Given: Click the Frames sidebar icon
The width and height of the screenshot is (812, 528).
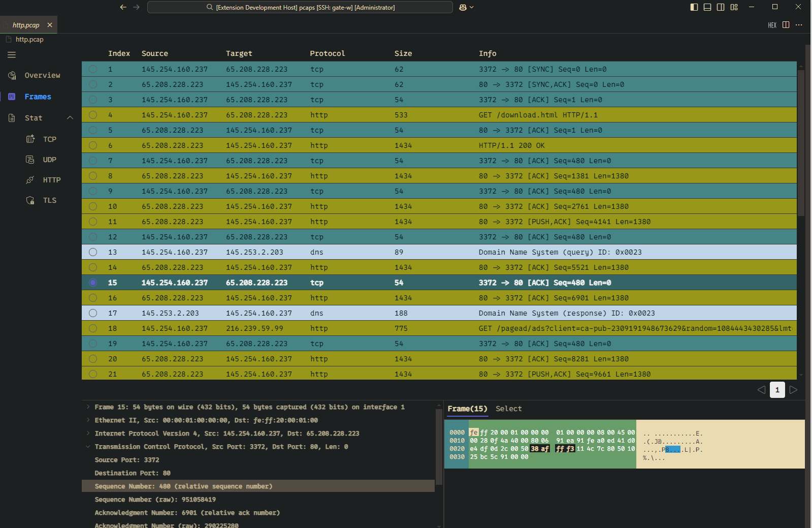Looking at the screenshot, I should coord(12,97).
